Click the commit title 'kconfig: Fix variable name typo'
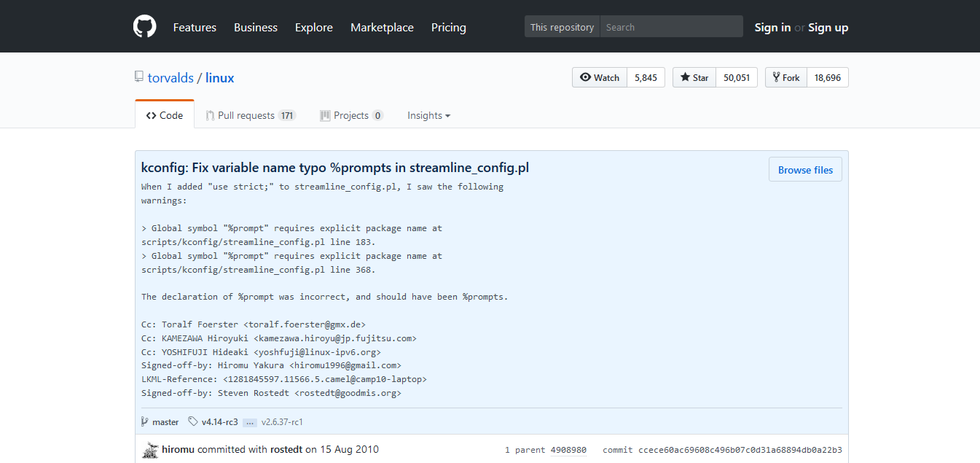 click(x=335, y=168)
